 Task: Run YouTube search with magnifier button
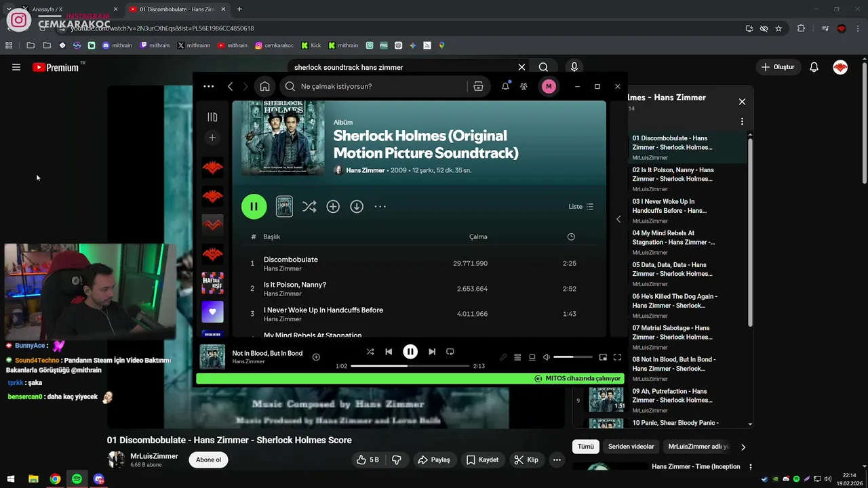(x=543, y=67)
